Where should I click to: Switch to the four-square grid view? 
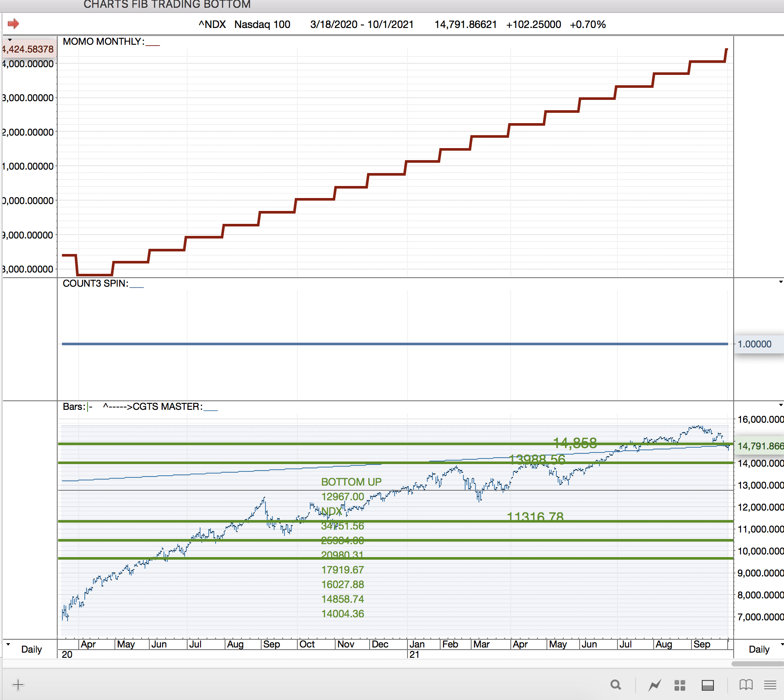click(x=680, y=685)
